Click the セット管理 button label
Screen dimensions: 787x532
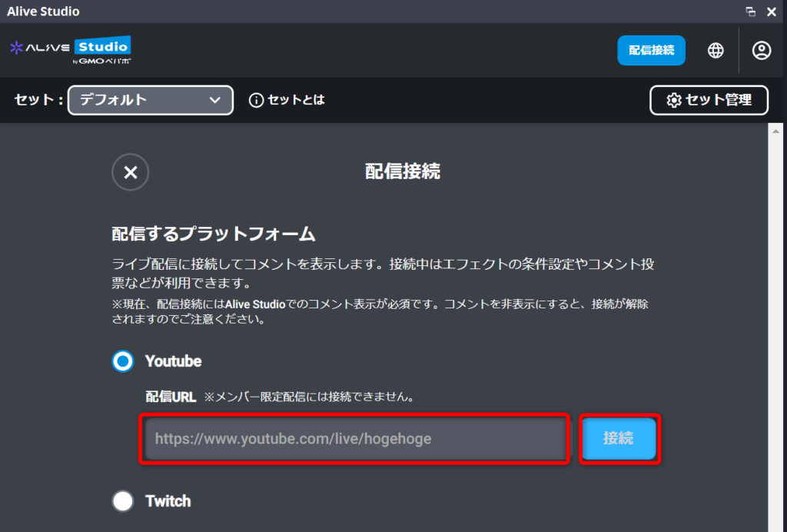(718, 100)
